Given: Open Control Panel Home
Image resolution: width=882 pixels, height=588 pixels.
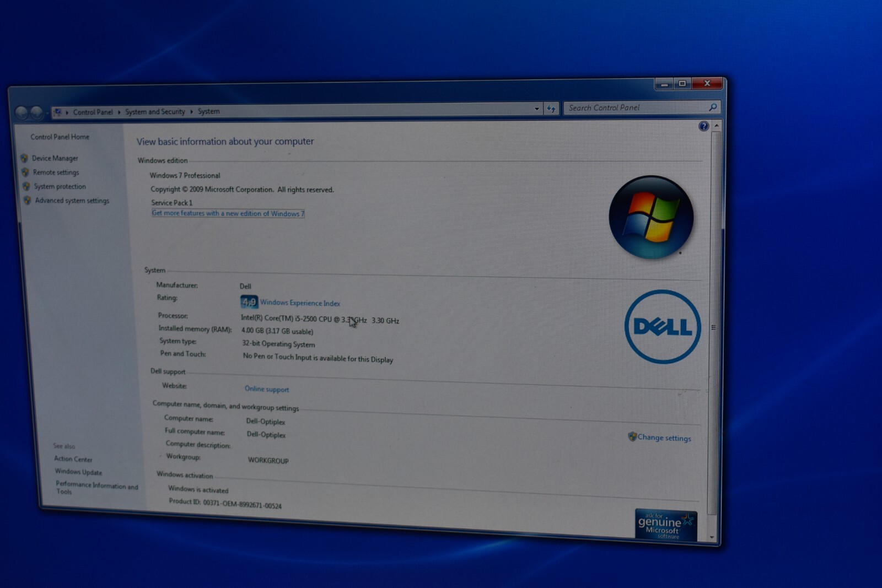Looking at the screenshot, I should tap(60, 137).
